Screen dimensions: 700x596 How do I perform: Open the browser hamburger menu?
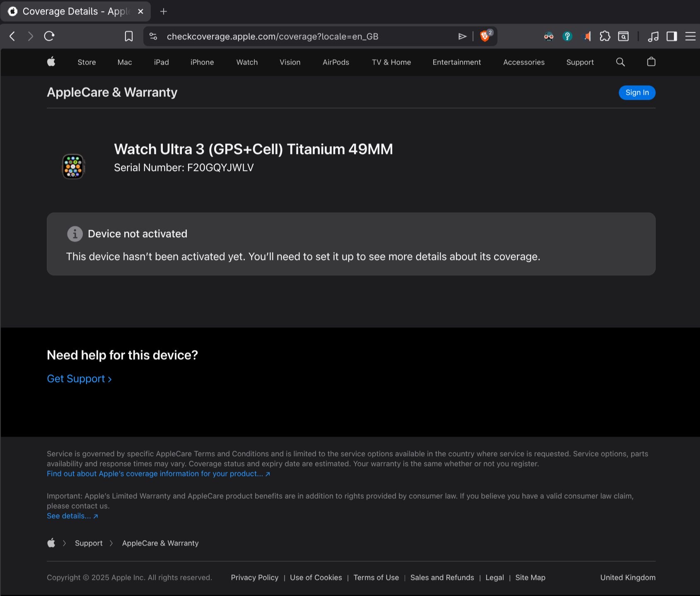coord(690,36)
